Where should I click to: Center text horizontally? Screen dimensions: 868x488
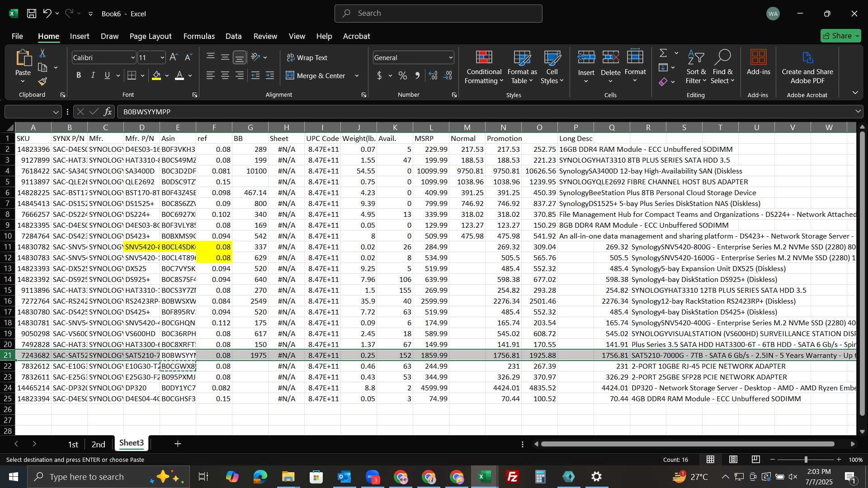click(225, 75)
